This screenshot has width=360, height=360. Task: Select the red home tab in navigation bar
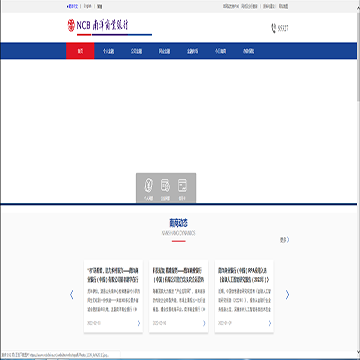[x=80, y=51]
